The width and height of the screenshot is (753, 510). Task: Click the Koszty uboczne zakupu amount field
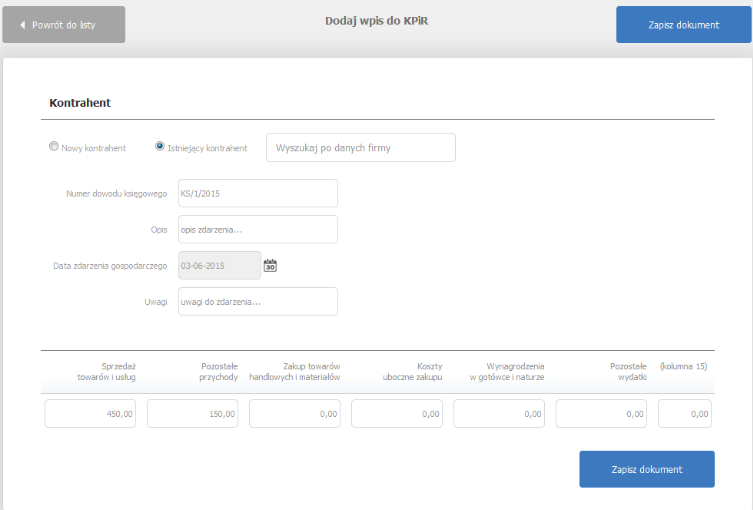pyautogui.click(x=397, y=413)
